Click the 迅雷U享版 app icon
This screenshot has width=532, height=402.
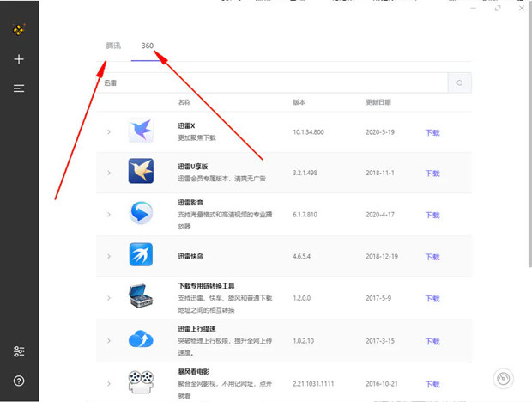pyautogui.click(x=141, y=171)
